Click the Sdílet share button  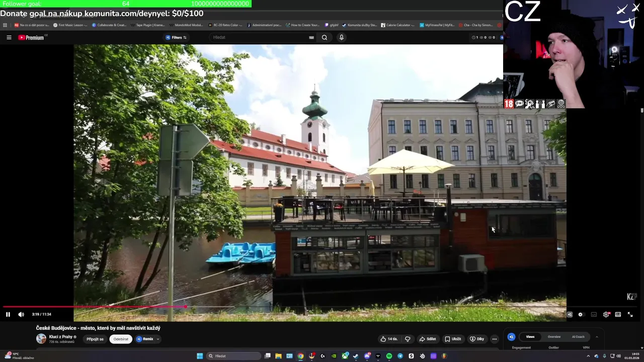428,339
